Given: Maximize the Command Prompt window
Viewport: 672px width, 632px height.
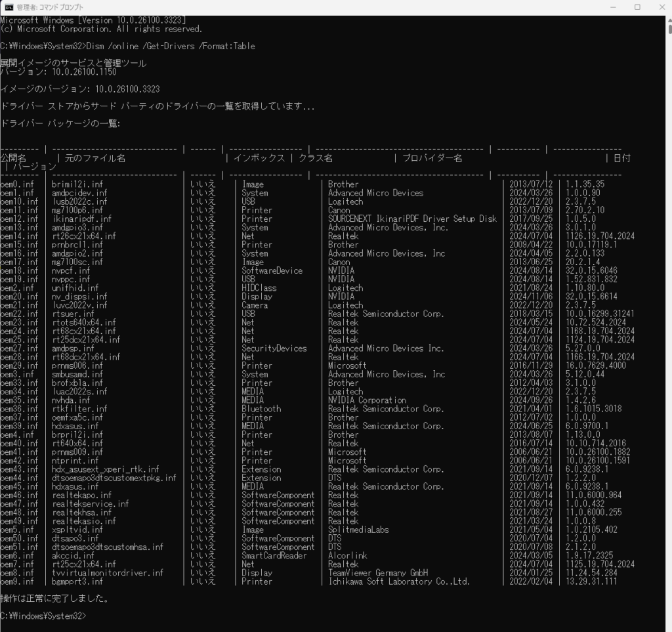Looking at the screenshot, I should [637, 7].
